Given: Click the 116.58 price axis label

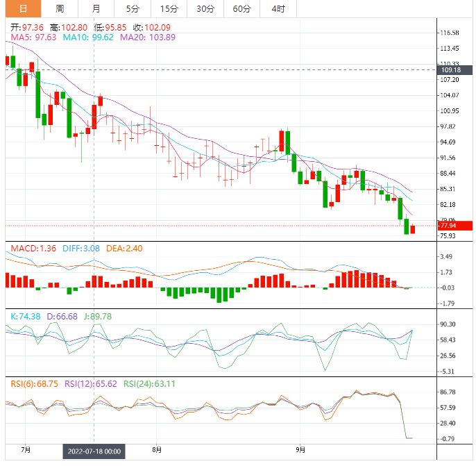Looking at the screenshot, I should coord(450,33).
